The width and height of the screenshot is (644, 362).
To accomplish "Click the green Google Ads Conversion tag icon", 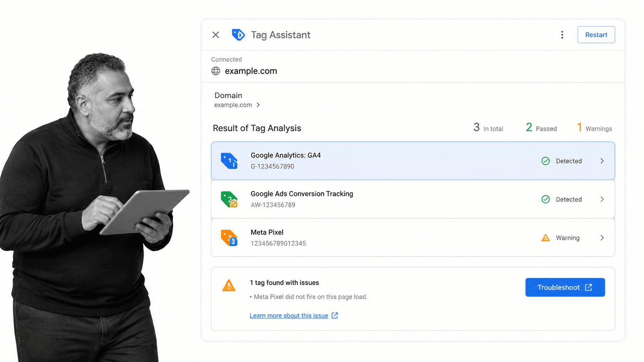I will [x=229, y=199].
